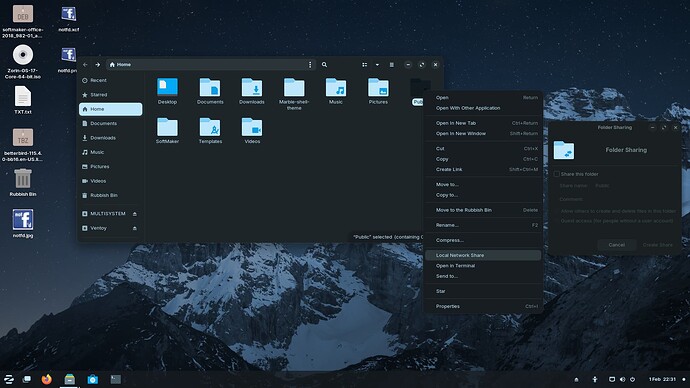Launch Firefox from the taskbar
Image resolution: width=690 pixels, height=388 pixels.
(47, 379)
